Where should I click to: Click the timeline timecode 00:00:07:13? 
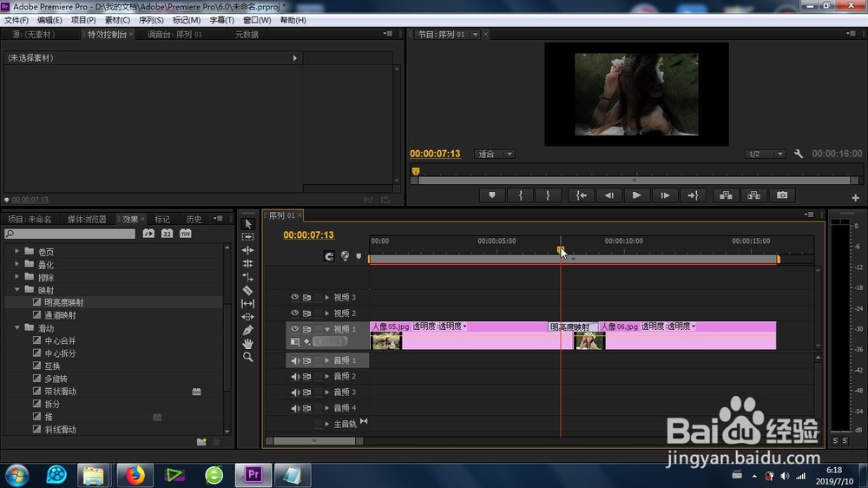coord(308,234)
